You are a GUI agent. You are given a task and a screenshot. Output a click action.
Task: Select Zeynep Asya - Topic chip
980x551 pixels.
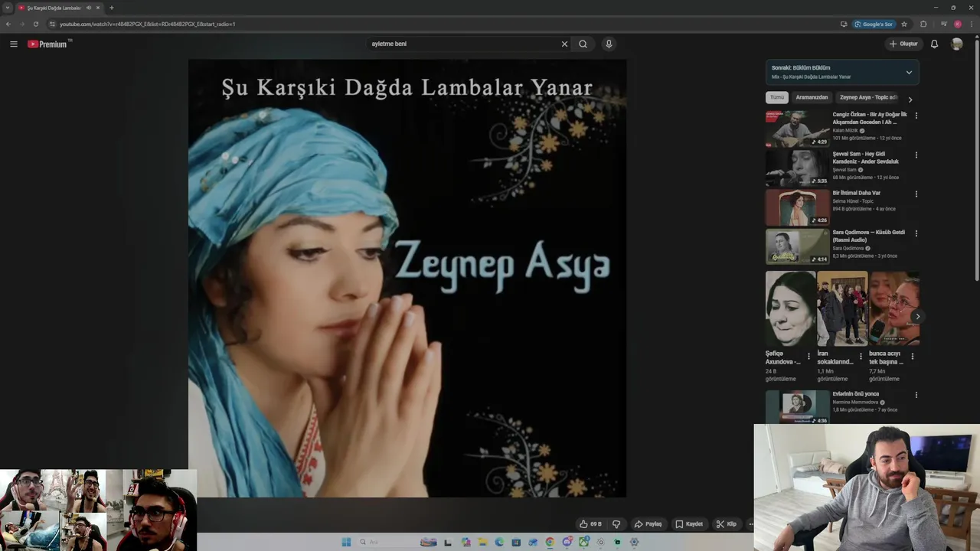(x=867, y=97)
